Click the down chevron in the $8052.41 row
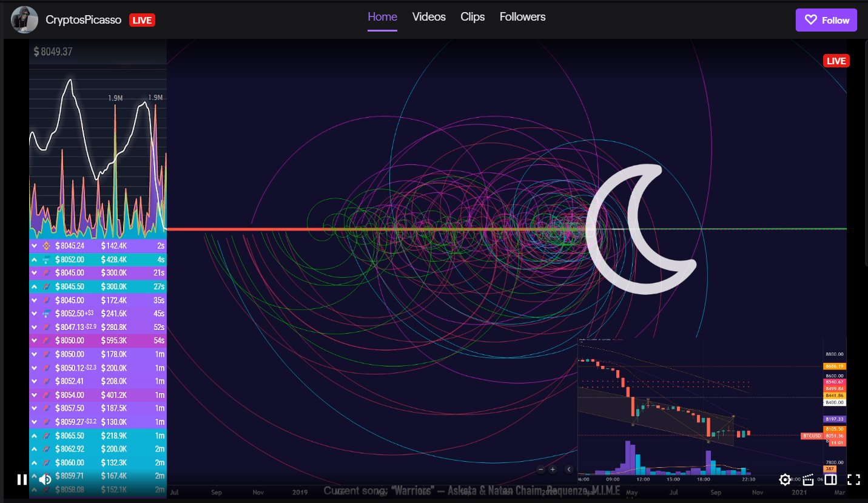The height and width of the screenshot is (503, 868). point(35,382)
